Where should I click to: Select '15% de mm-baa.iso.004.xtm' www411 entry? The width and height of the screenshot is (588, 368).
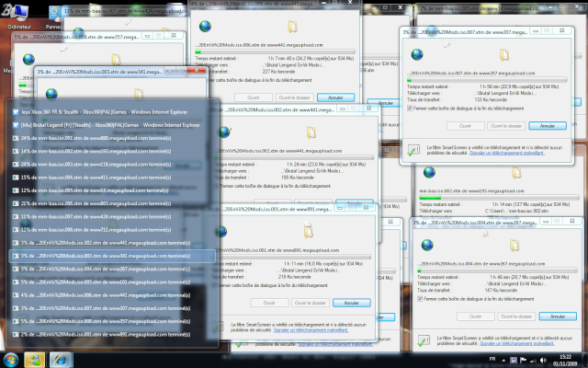(x=112, y=178)
